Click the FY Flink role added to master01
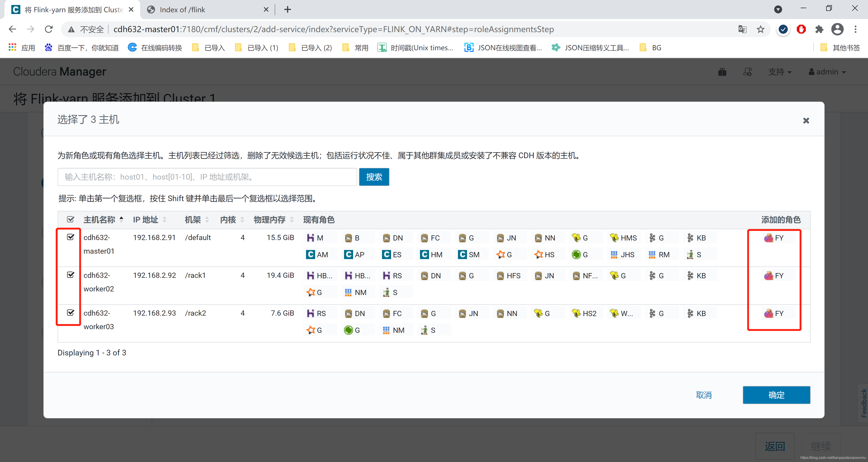Screen dimensions: 868x462 [x=774, y=238]
